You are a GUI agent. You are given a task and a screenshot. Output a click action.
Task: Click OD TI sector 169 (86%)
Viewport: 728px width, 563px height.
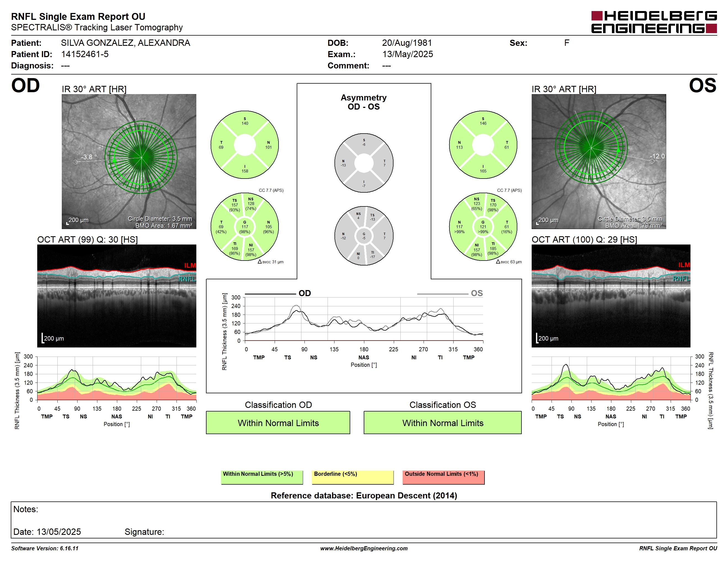point(234,248)
